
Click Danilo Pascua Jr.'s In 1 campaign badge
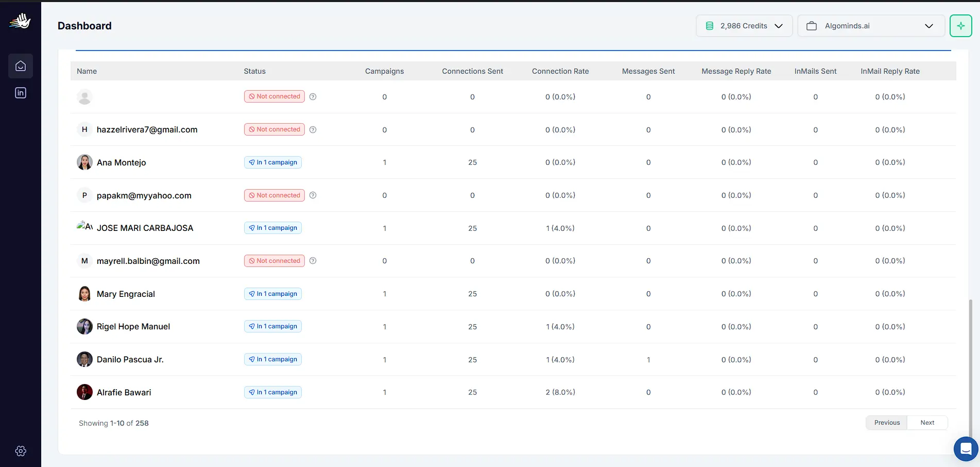pos(273,359)
